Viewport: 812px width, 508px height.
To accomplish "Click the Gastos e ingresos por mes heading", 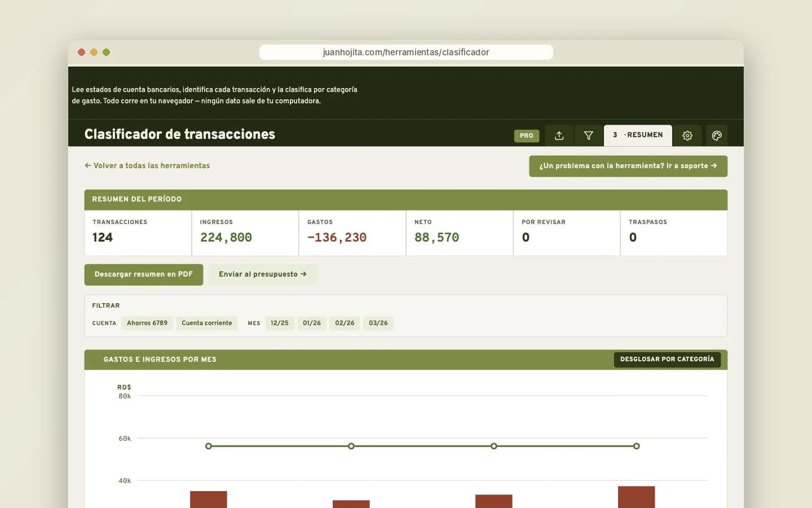I will (160, 360).
